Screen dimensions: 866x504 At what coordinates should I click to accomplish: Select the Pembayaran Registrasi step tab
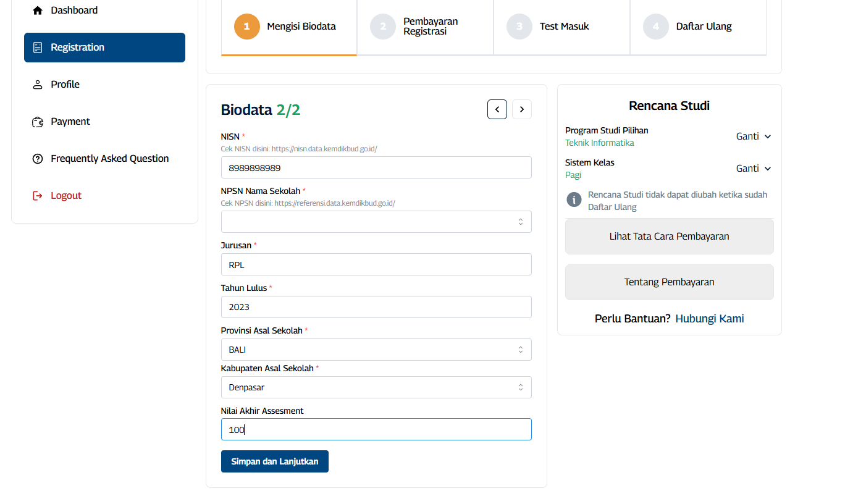425,27
